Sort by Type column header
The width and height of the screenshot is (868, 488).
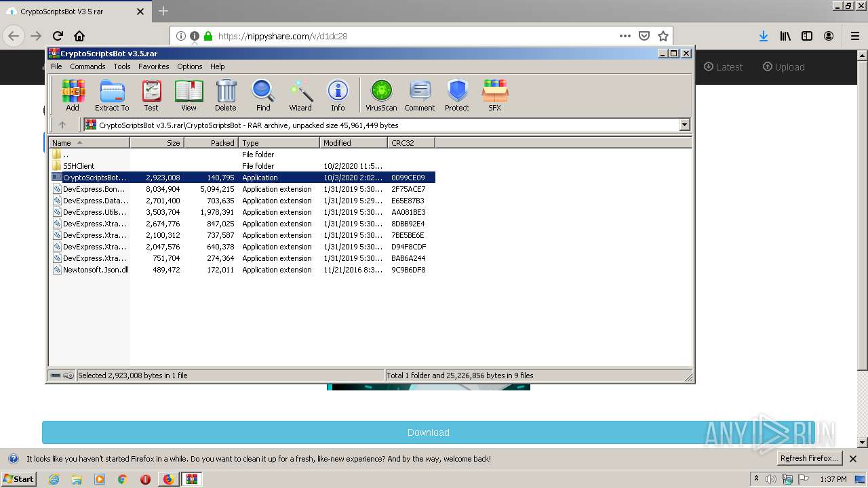(x=279, y=143)
